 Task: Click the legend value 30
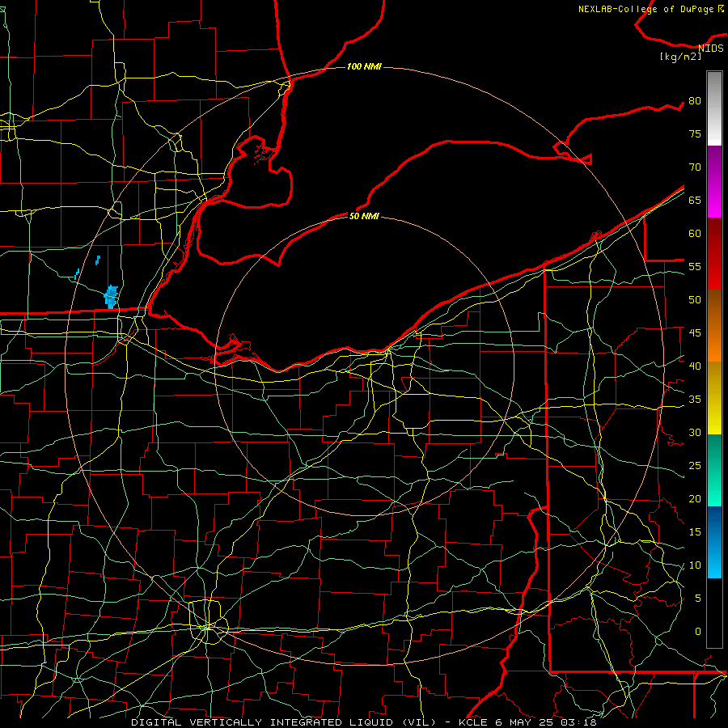(x=695, y=433)
